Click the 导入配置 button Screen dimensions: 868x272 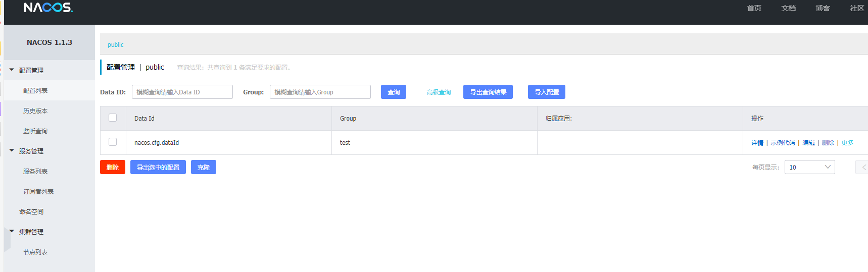[547, 92]
